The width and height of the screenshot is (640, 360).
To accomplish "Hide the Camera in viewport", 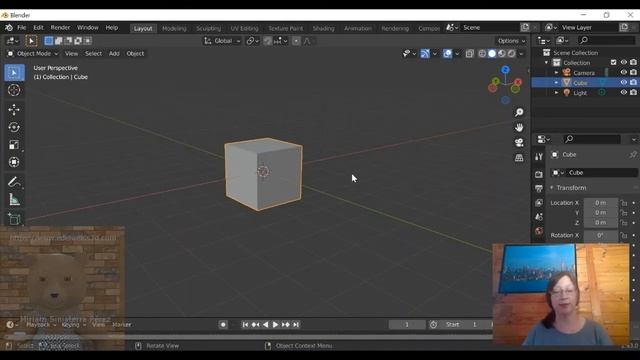I will point(624,73).
